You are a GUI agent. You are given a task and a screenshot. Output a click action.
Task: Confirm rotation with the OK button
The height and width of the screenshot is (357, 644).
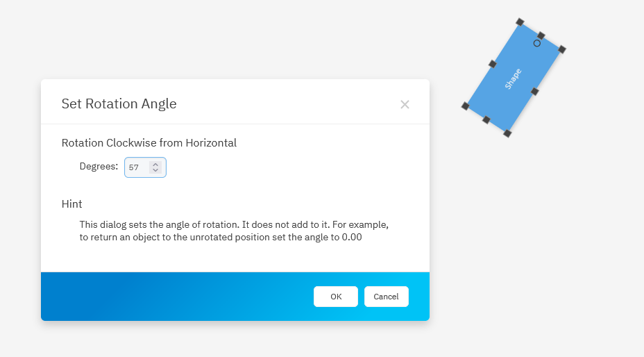coord(336,297)
